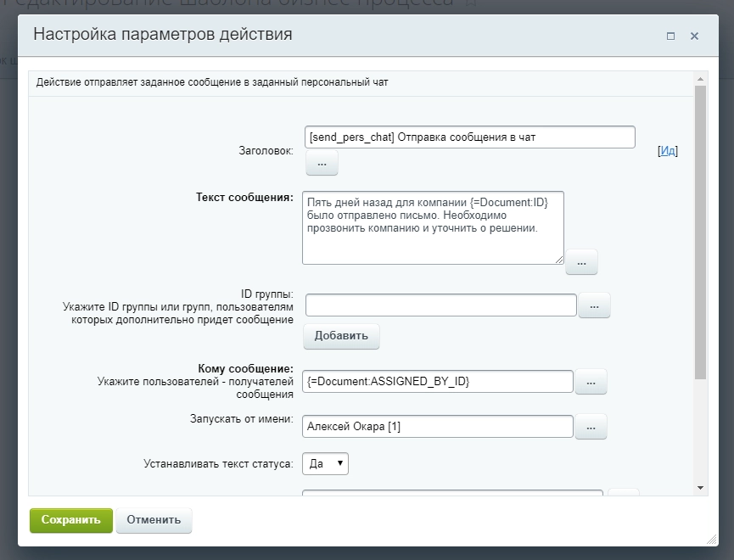Click inside the Текст сообщения textarea
This screenshot has height=560, width=734.
[432, 227]
